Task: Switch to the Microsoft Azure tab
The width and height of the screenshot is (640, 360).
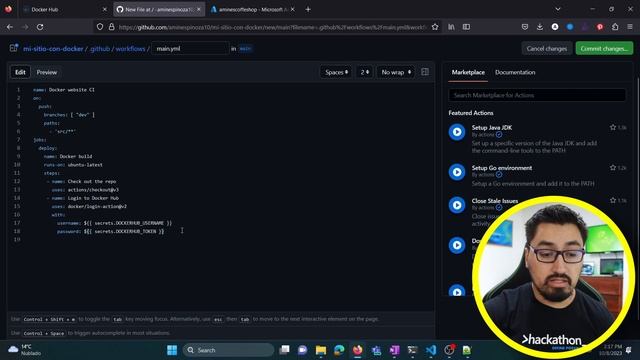Action: tap(253, 9)
